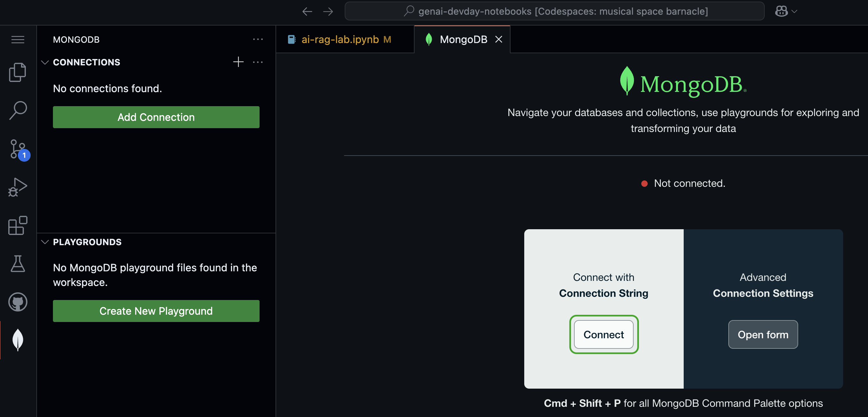
Task: Click the Connect with Connection String heading
Action: click(604, 285)
